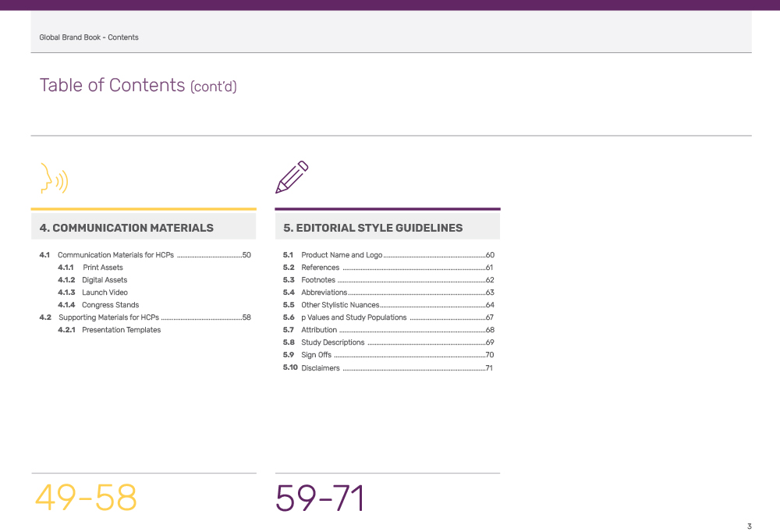The width and height of the screenshot is (780, 532).
Task: Open 4.2 Supporting Materials for HCPs
Action: point(108,317)
